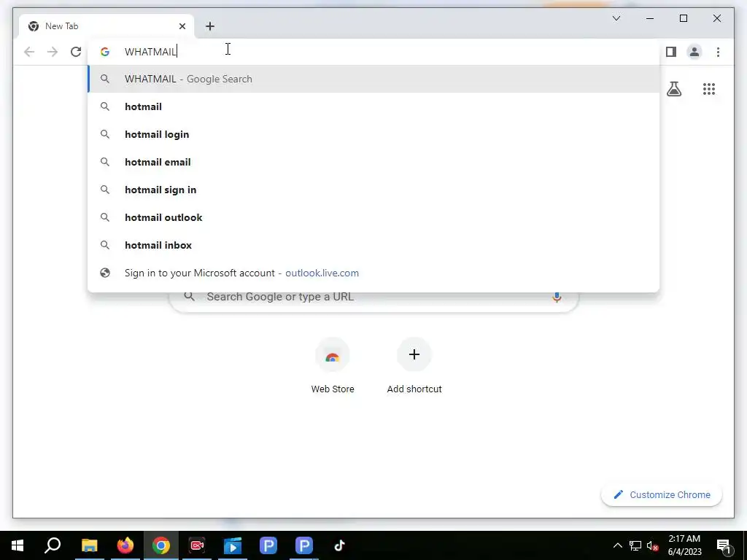
Task: Open the outlook.live.com sign-in suggestion
Action: pyautogui.click(x=374, y=273)
